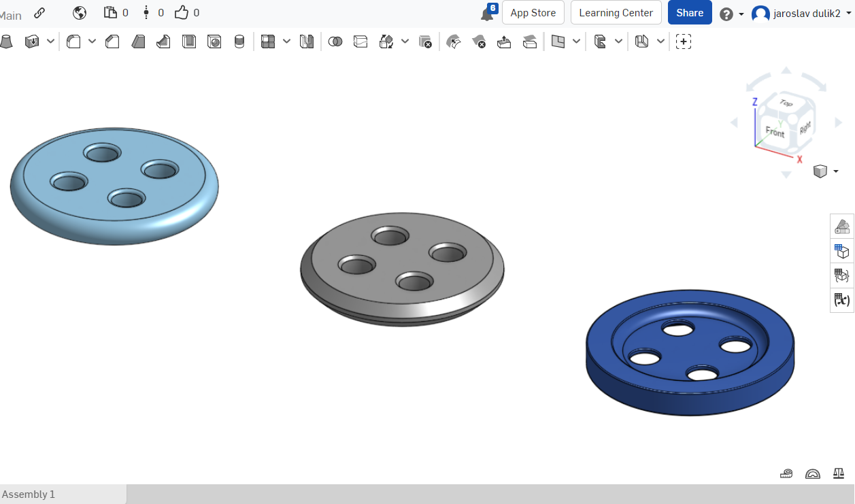Open Mass properties using the scale icon
855x504 pixels.
(x=838, y=473)
